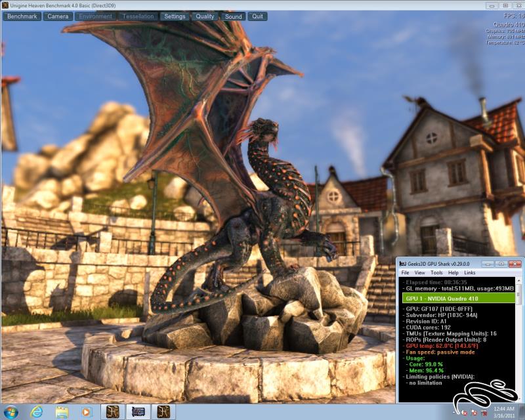
Task: Click the green 'Core: 99.0 %' usage line
Action: [x=424, y=364]
